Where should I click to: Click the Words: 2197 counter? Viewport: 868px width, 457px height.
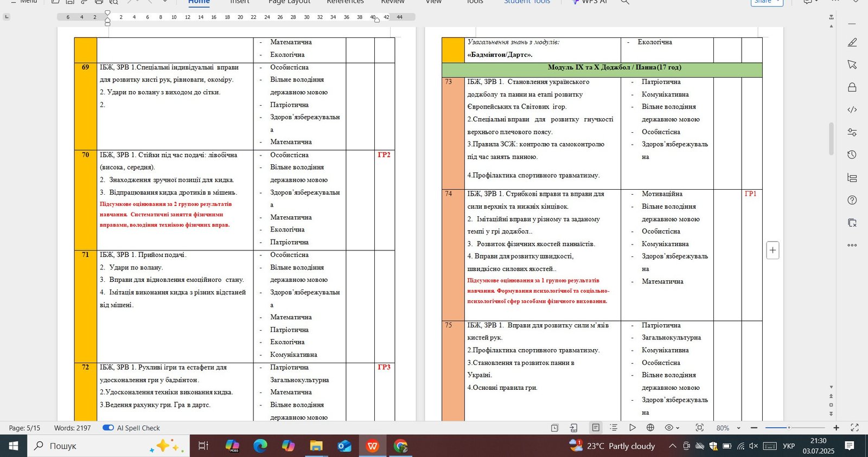tap(72, 428)
